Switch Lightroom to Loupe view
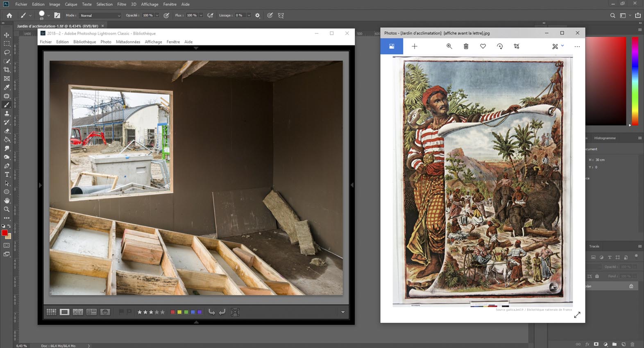Screen dimensions: 644x348 pyautogui.click(x=64, y=312)
